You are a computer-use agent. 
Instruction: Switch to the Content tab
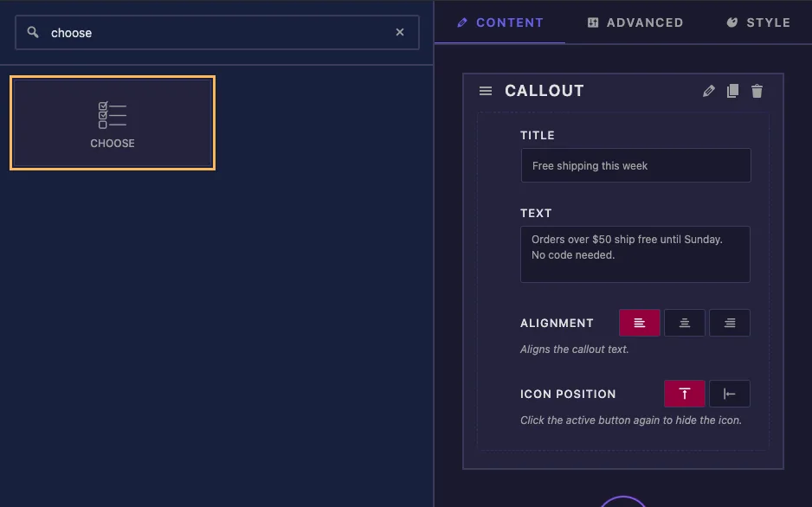[500, 22]
